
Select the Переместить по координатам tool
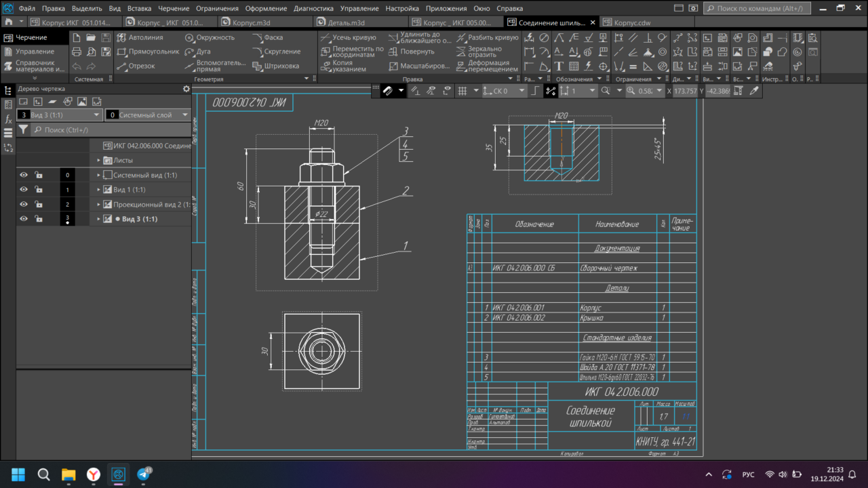(x=351, y=52)
